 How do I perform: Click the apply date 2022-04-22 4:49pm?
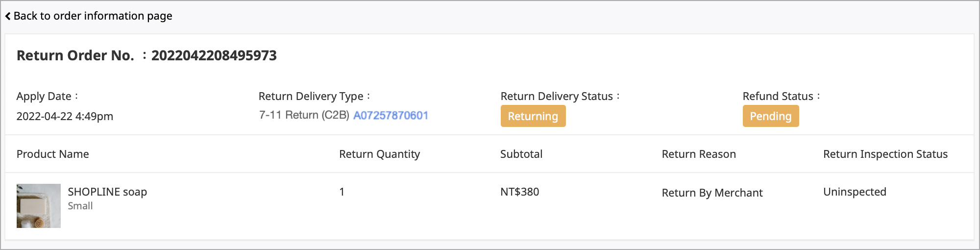click(65, 116)
